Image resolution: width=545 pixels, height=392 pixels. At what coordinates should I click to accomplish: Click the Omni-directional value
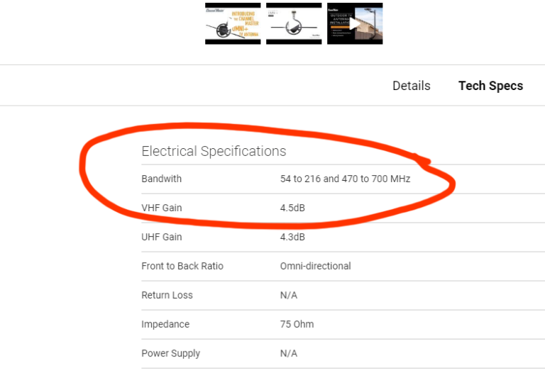click(315, 266)
